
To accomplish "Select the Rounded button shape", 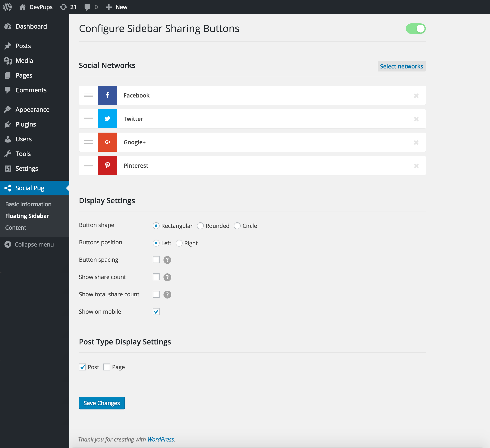I will (x=200, y=226).
